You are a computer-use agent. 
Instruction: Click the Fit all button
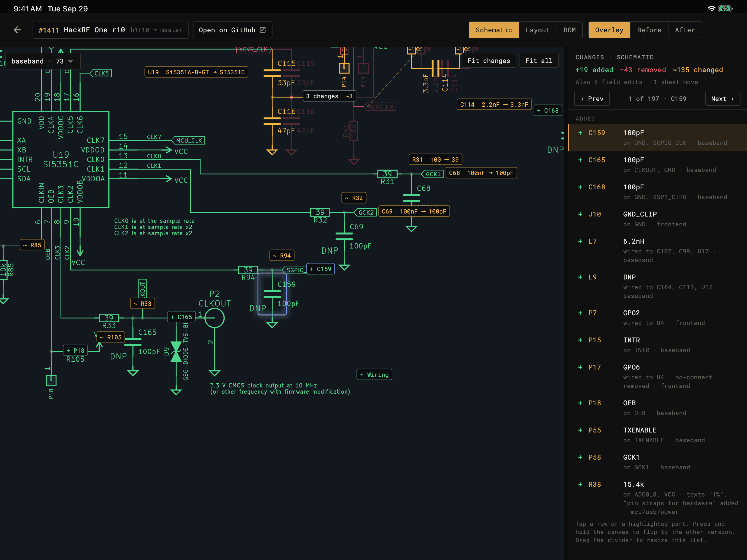tap(539, 61)
